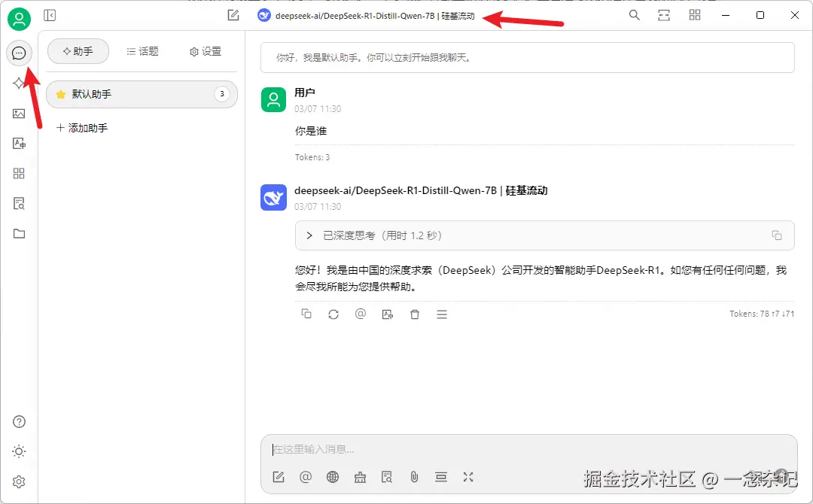Translate the reply with translate icon
Screen dimensions: 813x504
[388, 314]
